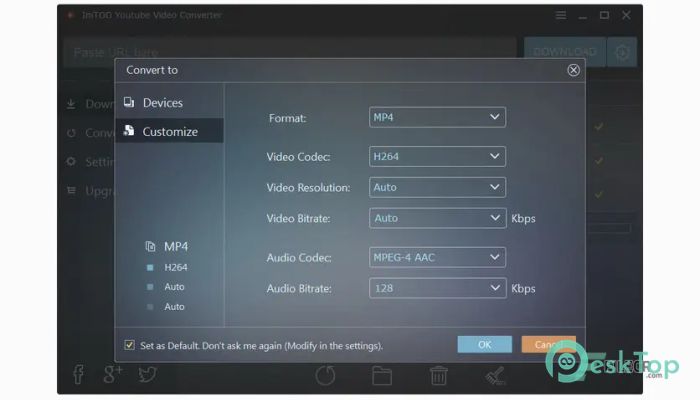This screenshot has height=400, width=700.
Task: Click the download arrow sidebar icon
Action: click(x=71, y=104)
